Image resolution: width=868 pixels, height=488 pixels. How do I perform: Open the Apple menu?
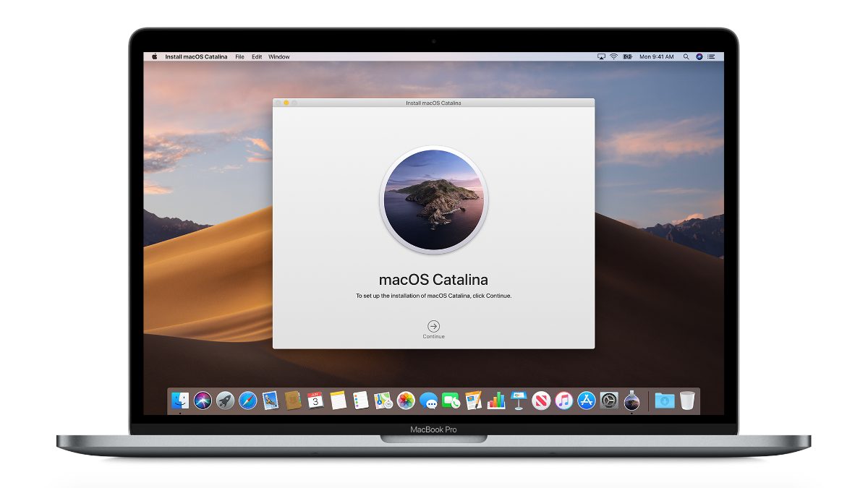pyautogui.click(x=154, y=56)
